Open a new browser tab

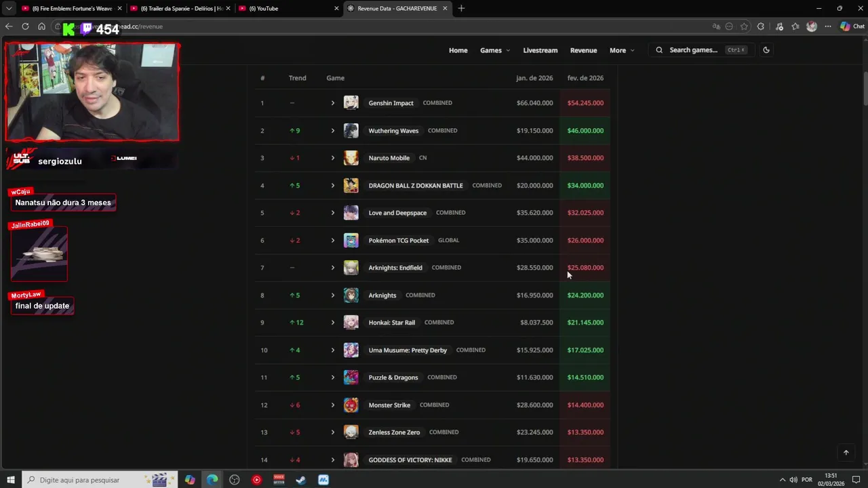(x=461, y=8)
